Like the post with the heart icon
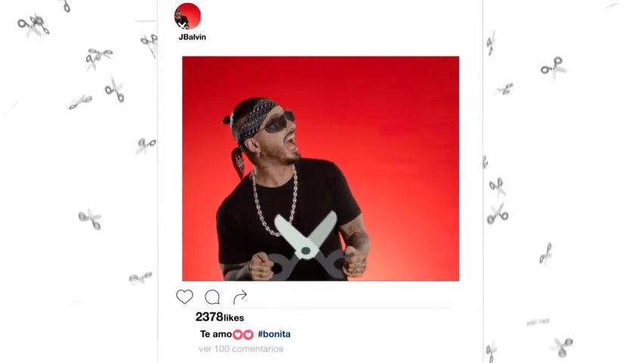 184,296
